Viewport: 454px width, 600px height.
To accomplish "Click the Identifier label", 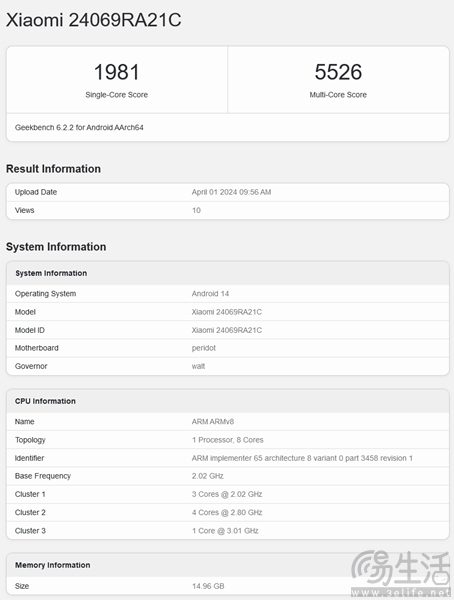I will (29, 458).
